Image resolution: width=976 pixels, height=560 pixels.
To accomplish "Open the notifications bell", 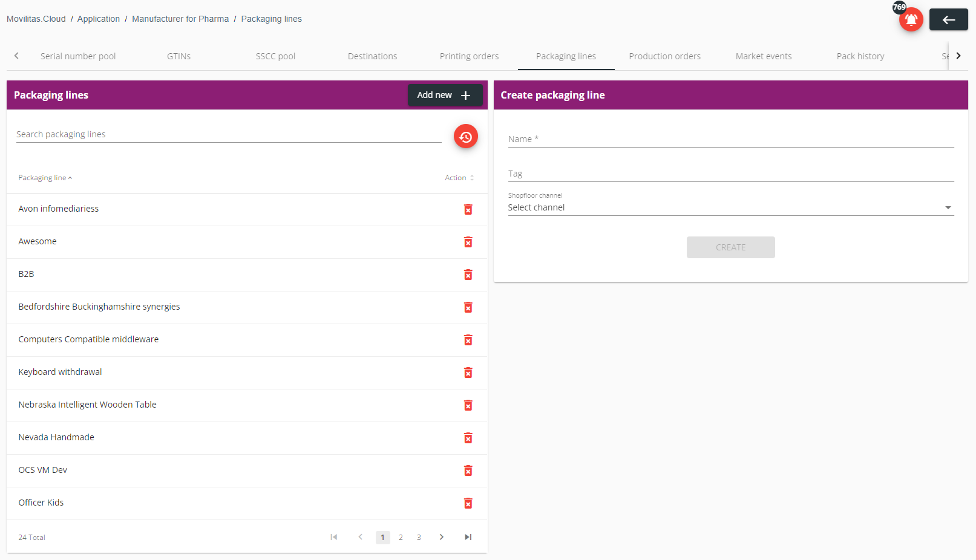I will 911,19.
